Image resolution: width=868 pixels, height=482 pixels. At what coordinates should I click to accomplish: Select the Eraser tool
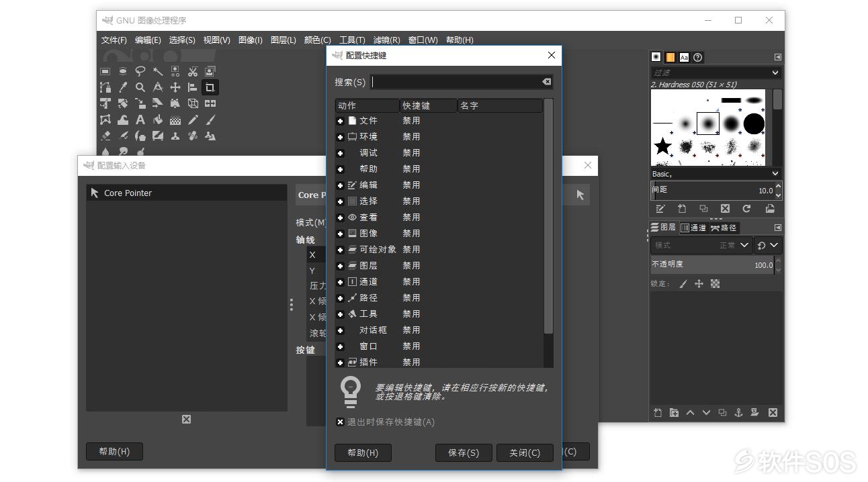click(105, 136)
